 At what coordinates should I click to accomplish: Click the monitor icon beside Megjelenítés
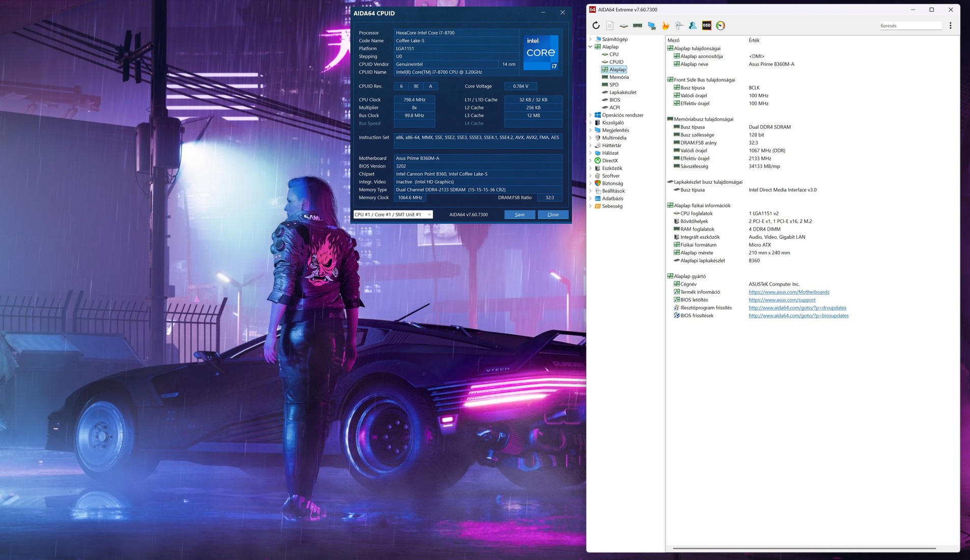click(x=598, y=130)
